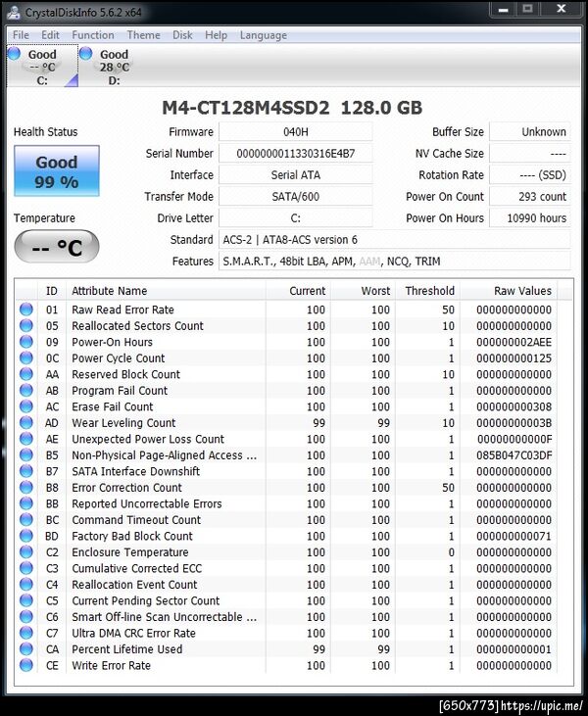Click status icon for Power-On Hours row
Viewport: 588px width, 716px height.
coord(26,342)
